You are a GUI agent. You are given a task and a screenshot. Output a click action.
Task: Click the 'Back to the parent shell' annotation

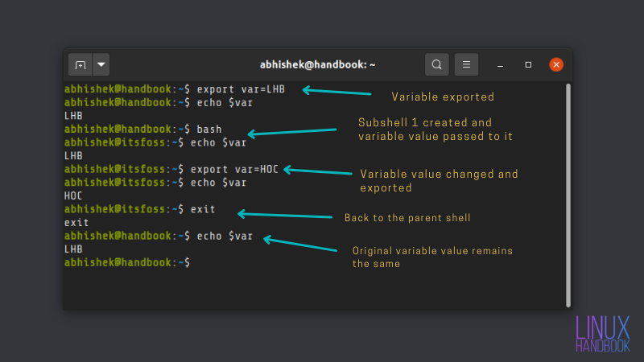pyautogui.click(x=407, y=217)
